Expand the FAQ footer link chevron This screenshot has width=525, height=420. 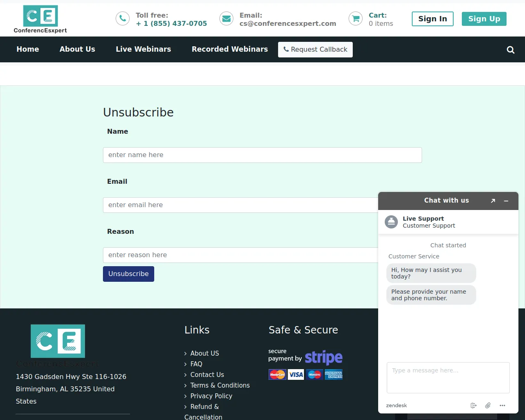[x=185, y=364]
